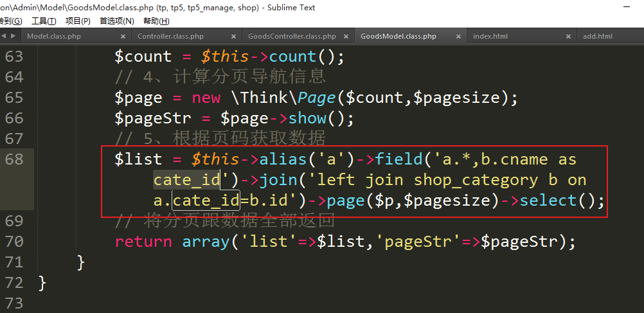Open the 帮助(H) menu
The height and width of the screenshot is (313, 644).
point(156,21)
